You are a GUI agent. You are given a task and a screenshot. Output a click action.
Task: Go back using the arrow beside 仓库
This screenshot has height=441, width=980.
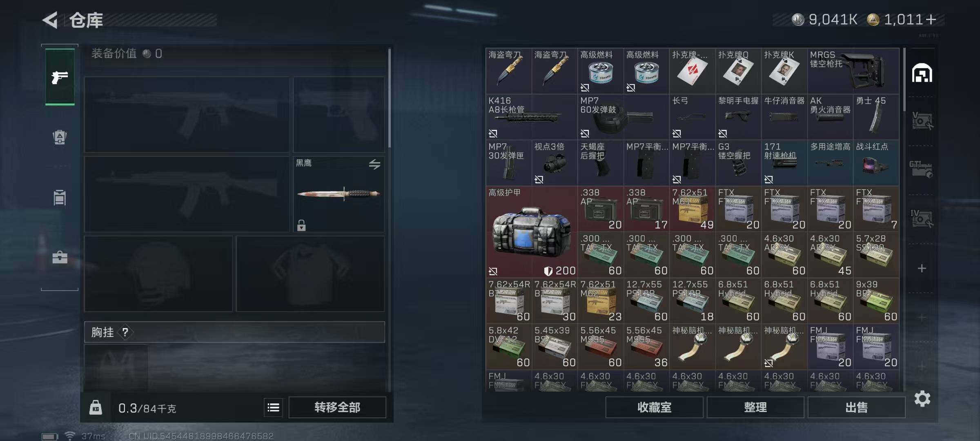(50, 20)
